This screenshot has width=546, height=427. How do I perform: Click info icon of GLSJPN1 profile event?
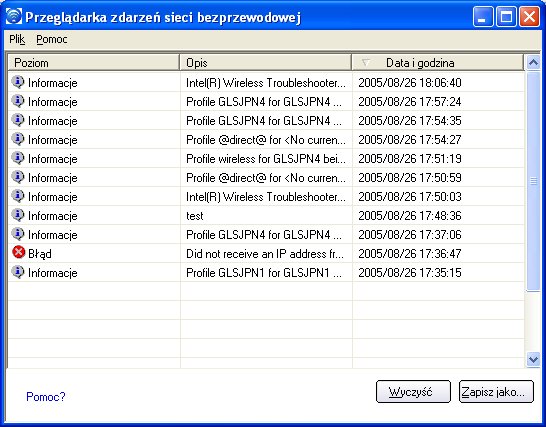coord(18,272)
